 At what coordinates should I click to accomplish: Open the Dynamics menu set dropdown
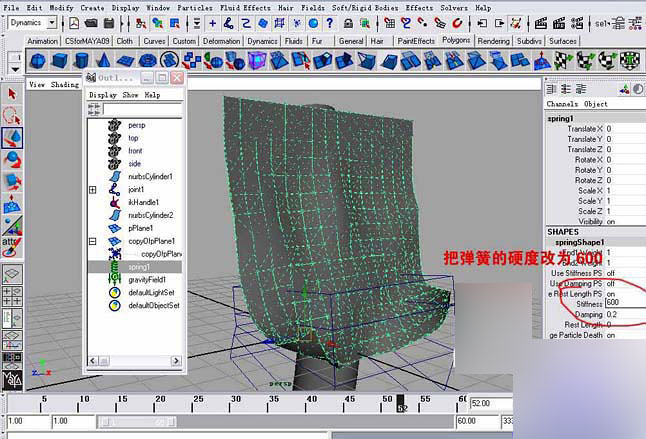50,22
